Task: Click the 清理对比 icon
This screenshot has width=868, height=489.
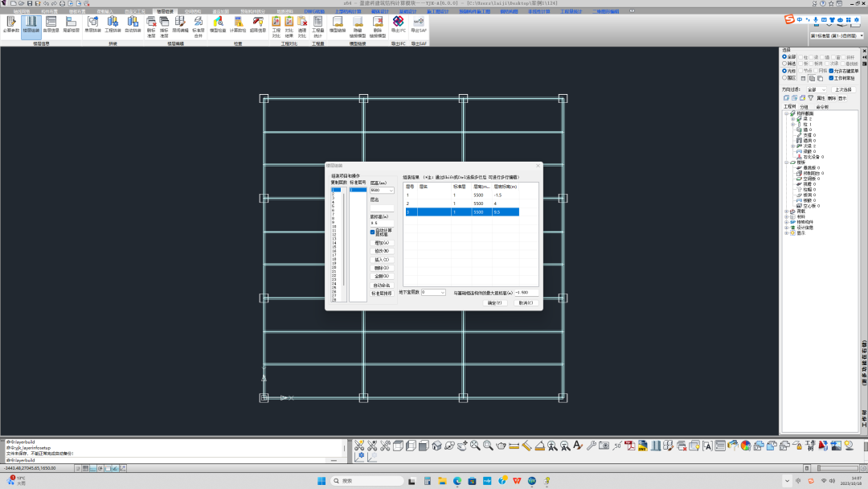Action: (x=302, y=27)
